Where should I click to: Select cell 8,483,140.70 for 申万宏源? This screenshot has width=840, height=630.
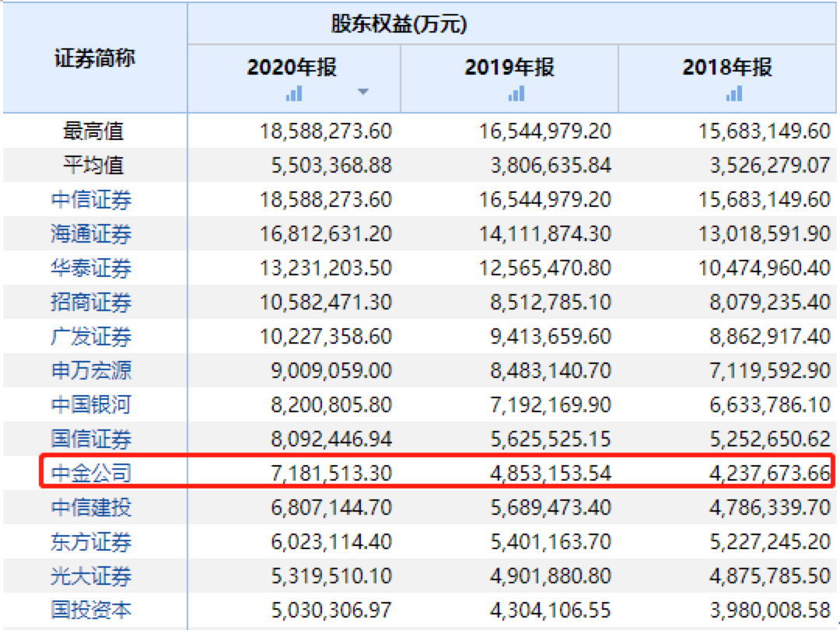click(551, 371)
